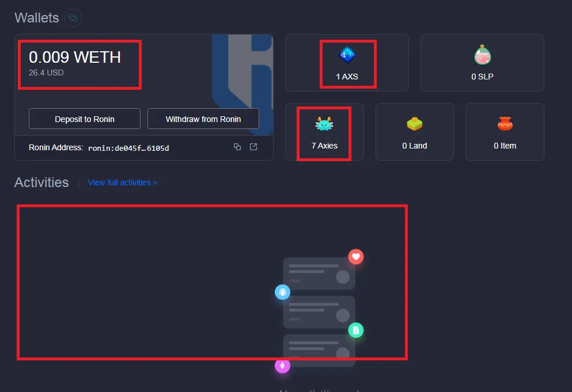Click the 0.009 WETH balance text
The width and height of the screenshot is (572, 392).
[75, 57]
